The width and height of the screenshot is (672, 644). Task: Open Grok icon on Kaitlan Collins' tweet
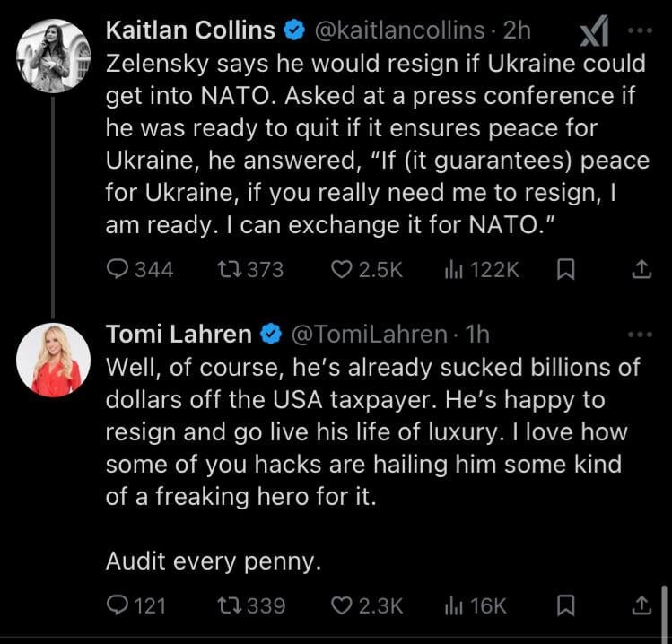[x=593, y=32]
